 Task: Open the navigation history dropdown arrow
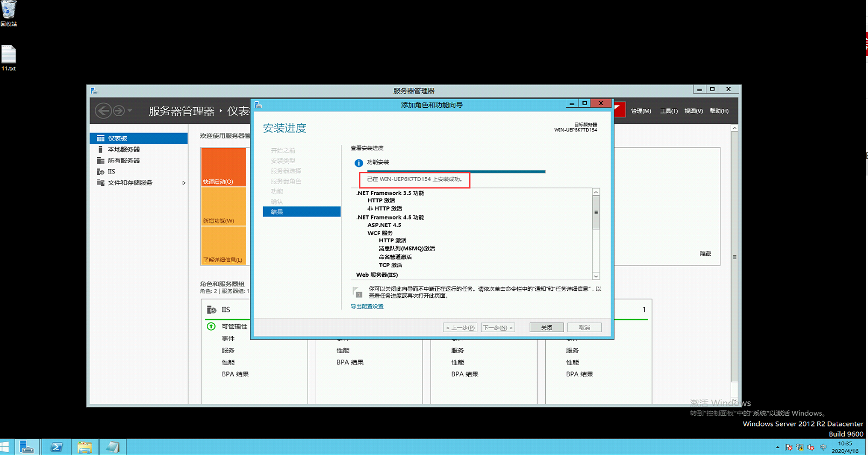coord(130,111)
